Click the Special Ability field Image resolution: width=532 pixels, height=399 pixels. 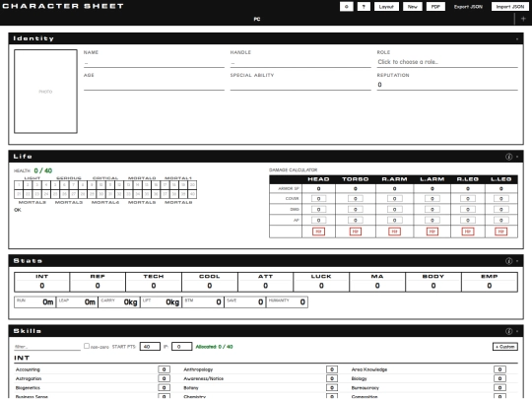300,85
